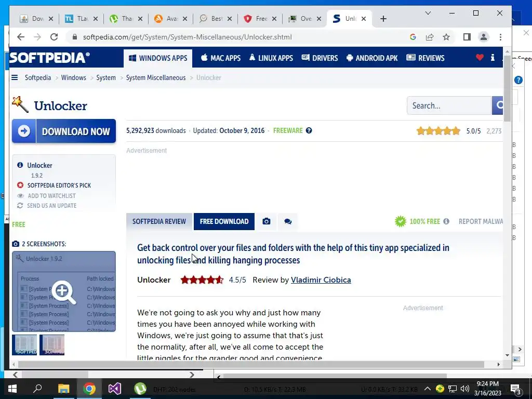Image resolution: width=532 pixels, height=399 pixels.
Task: Open Chrome profile avatar
Action: (484, 37)
